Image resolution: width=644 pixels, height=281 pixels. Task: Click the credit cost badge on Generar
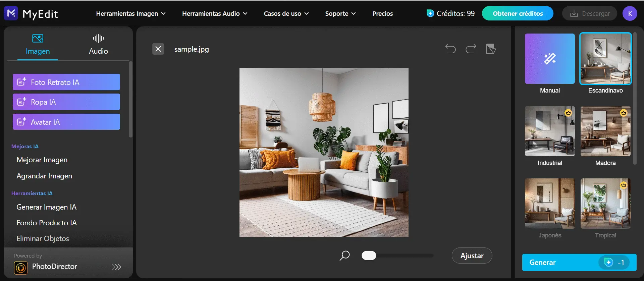pos(614,262)
